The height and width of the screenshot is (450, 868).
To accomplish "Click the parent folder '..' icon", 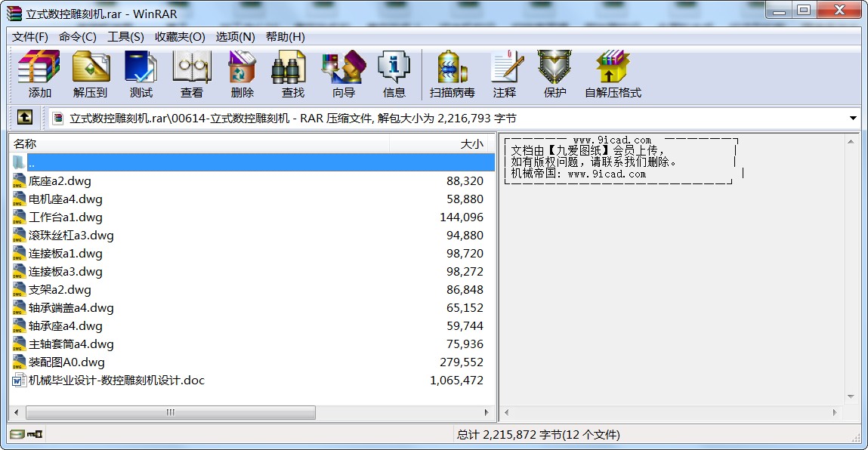I will coord(19,163).
